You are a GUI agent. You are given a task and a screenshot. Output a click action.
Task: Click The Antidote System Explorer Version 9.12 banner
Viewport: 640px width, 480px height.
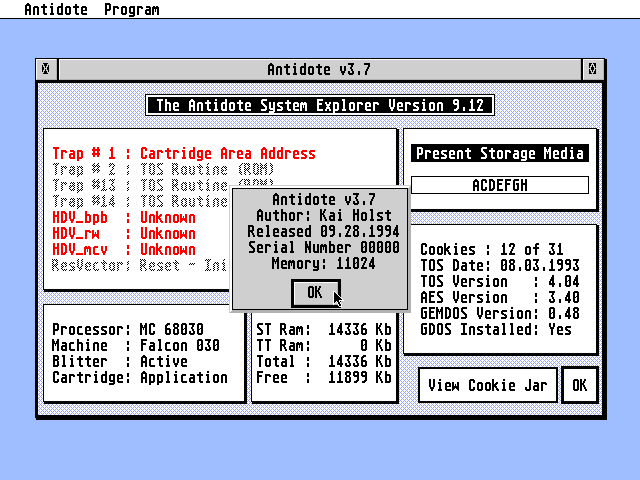(320, 105)
